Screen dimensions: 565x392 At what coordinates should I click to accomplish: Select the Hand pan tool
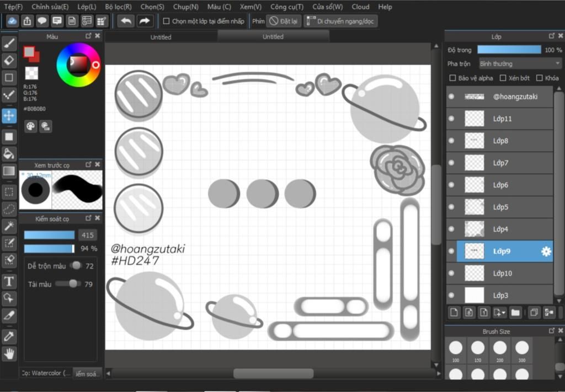point(9,354)
